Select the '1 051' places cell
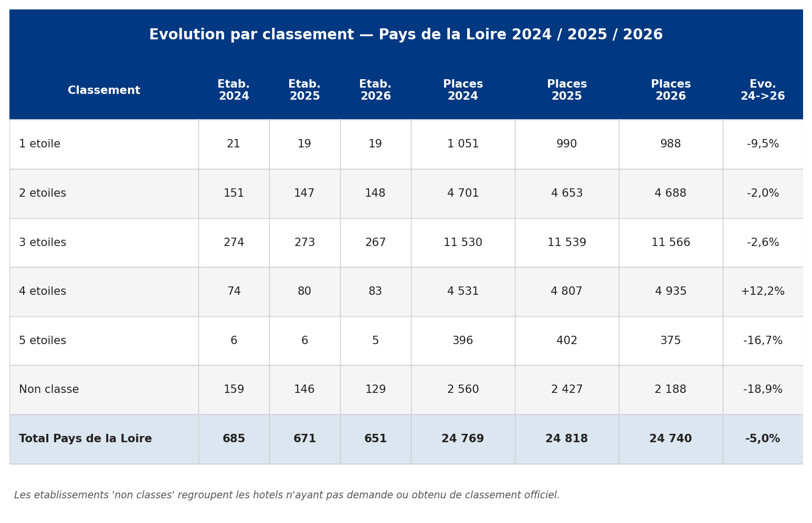This screenshot has width=812, height=523. coord(463,144)
